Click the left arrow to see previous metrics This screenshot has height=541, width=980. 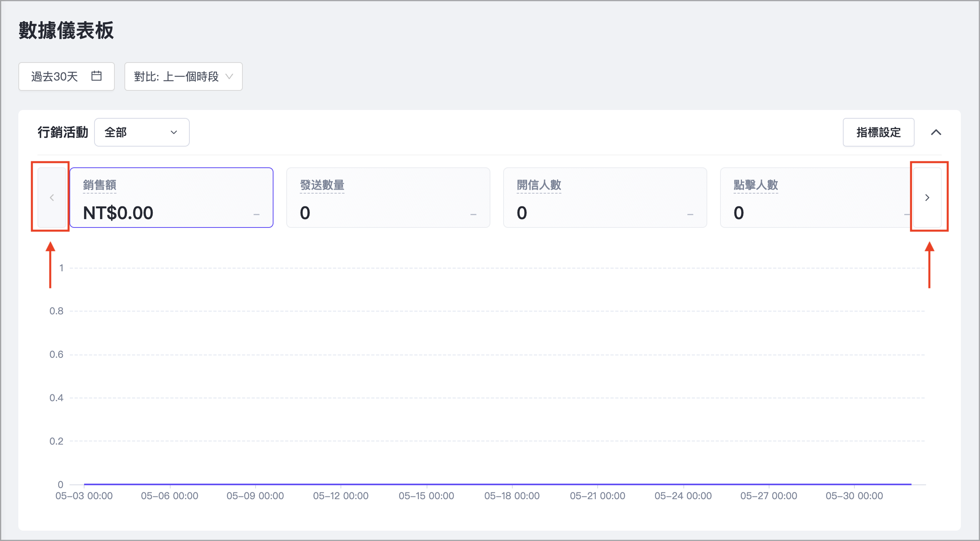pos(52,198)
